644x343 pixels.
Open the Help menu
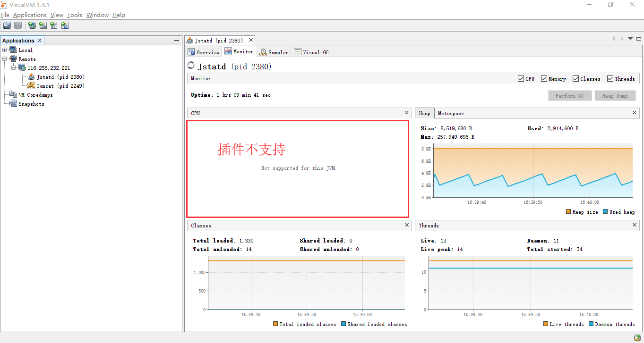pos(119,15)
